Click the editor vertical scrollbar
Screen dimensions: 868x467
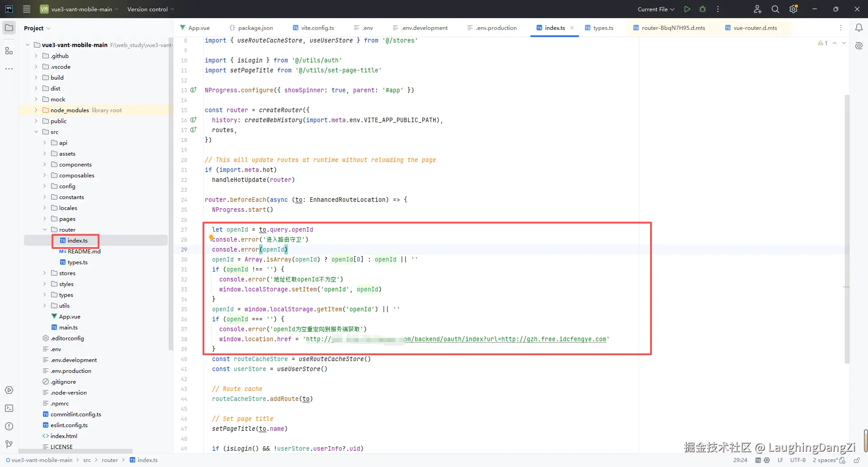coord(847,229)
